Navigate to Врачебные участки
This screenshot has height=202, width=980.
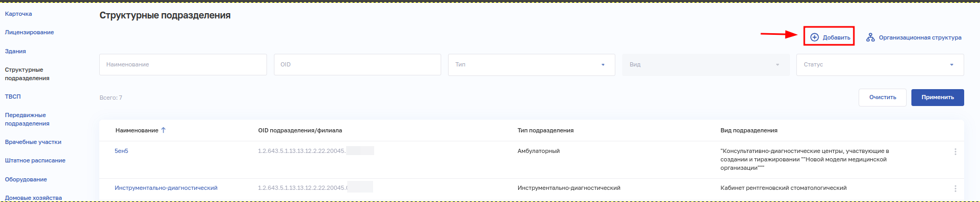(x=33, y=142)
